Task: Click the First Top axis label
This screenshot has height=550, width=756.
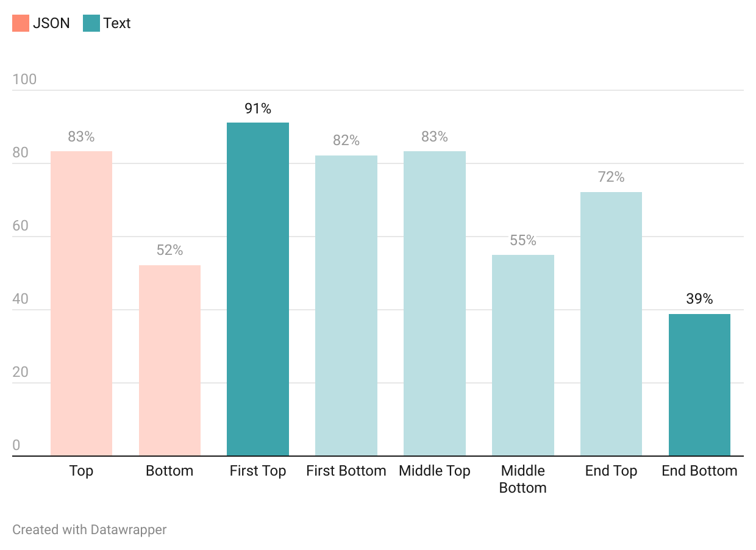Action: coord(258,471)
